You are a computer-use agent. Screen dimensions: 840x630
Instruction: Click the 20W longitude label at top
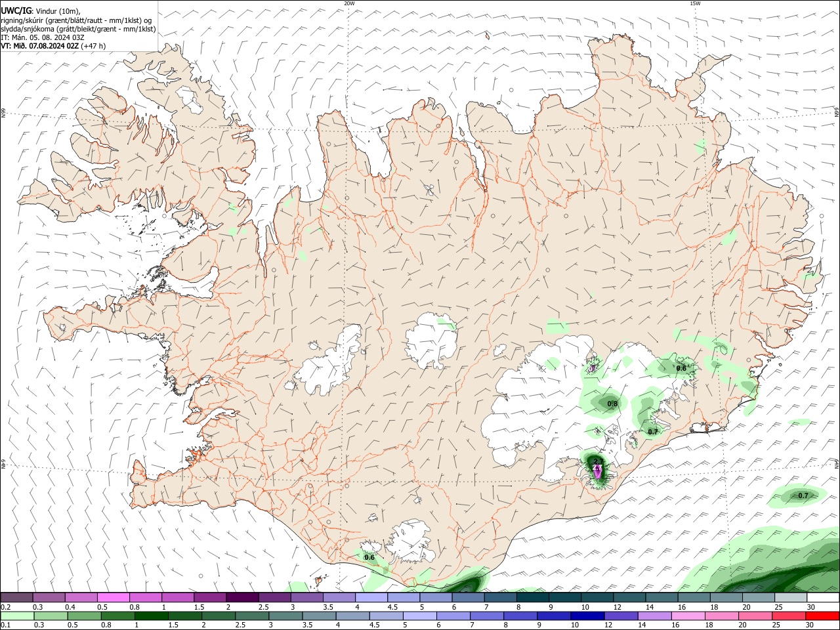pos(349,3)
